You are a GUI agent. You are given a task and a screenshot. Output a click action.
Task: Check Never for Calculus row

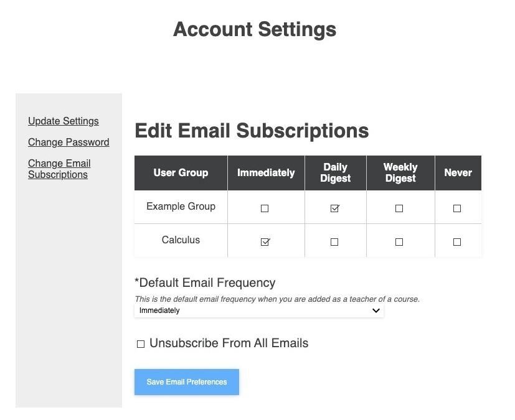[x=457, y=242]
